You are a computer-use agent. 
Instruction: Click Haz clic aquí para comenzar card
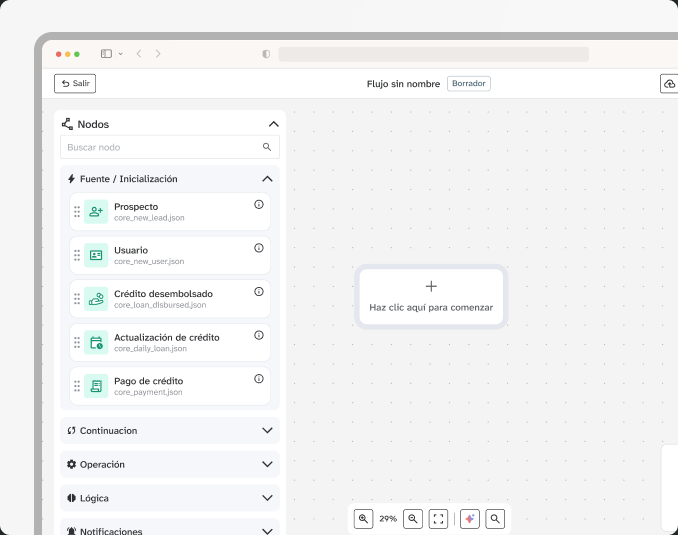[x=431, y=297]
